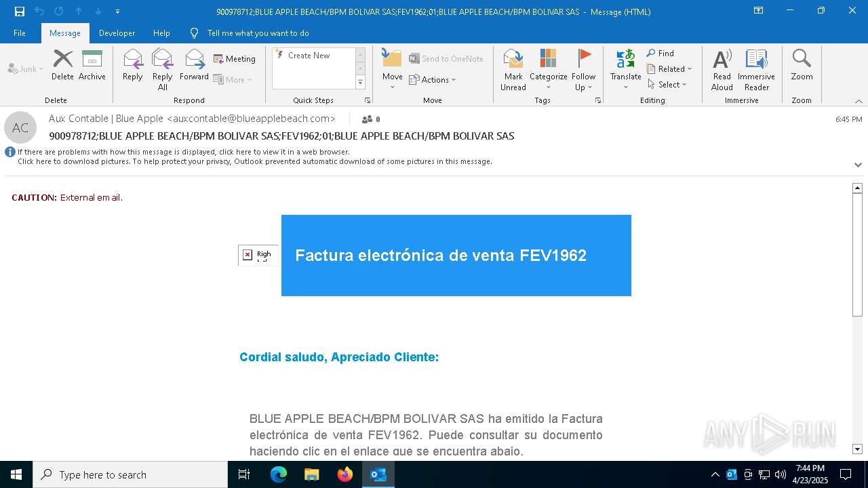Reply to the sender
This screenshot has height=488, width=868.
pos(133,65)
